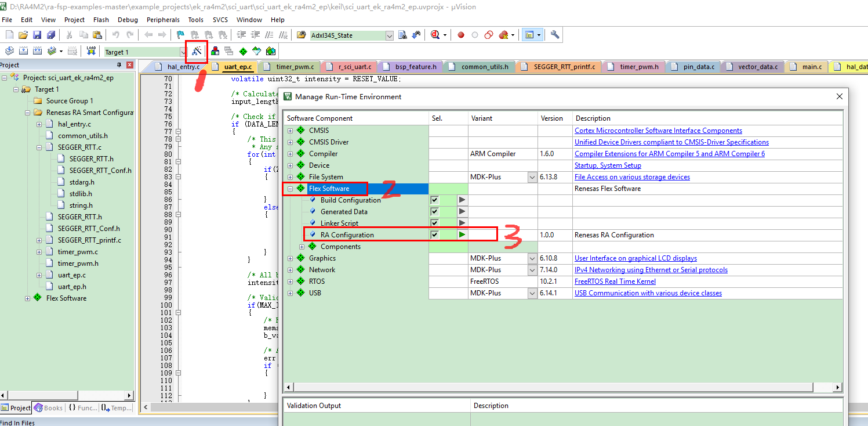Open the Pack Installer icon

(270, 51)
